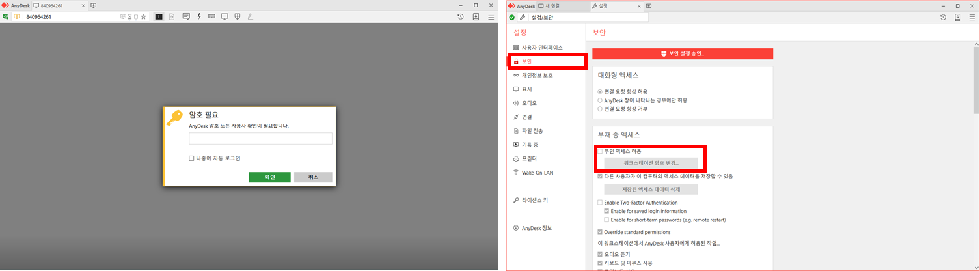This screenshot has width=980, height=271.
Task: Click the lightning actions icon in session toolbar
Action: click(x=198, y=17)
